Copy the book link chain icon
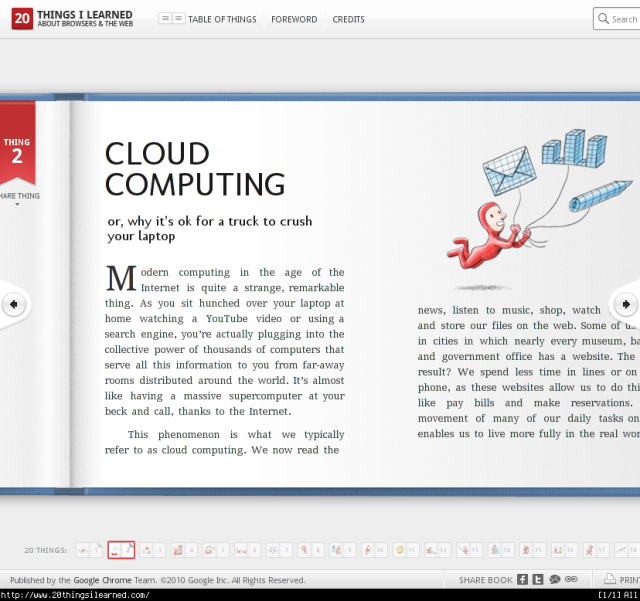This screenshot has height=601, width=640. (571, 579)
